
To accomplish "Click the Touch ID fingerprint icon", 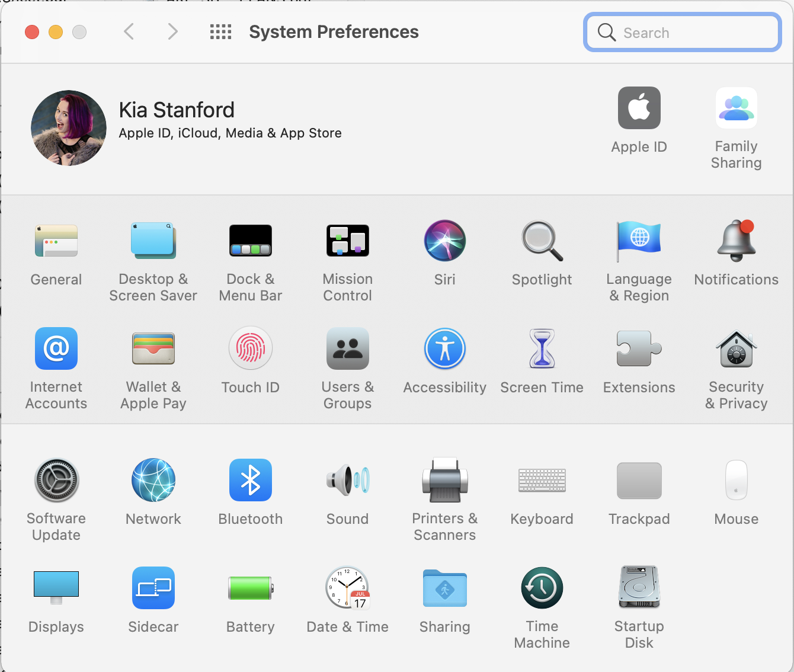I will [250, 349].
